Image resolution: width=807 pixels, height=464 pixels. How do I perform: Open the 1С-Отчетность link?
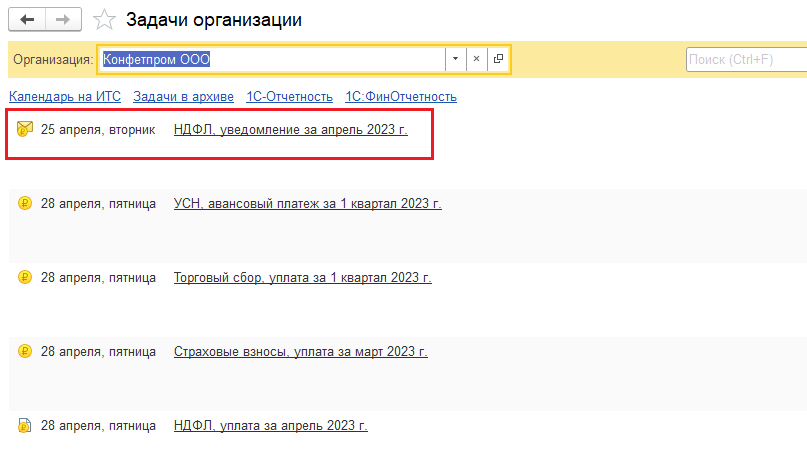[289, 97]
